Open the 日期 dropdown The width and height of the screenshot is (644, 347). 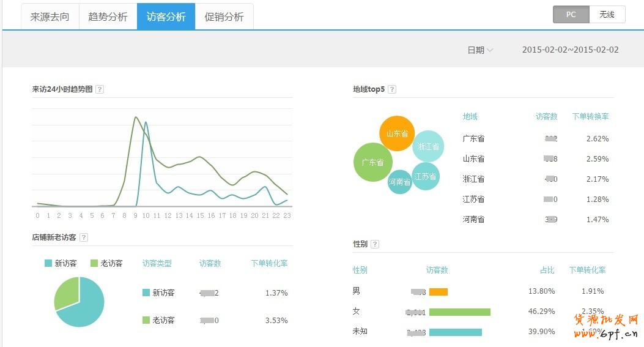[480, 50]
